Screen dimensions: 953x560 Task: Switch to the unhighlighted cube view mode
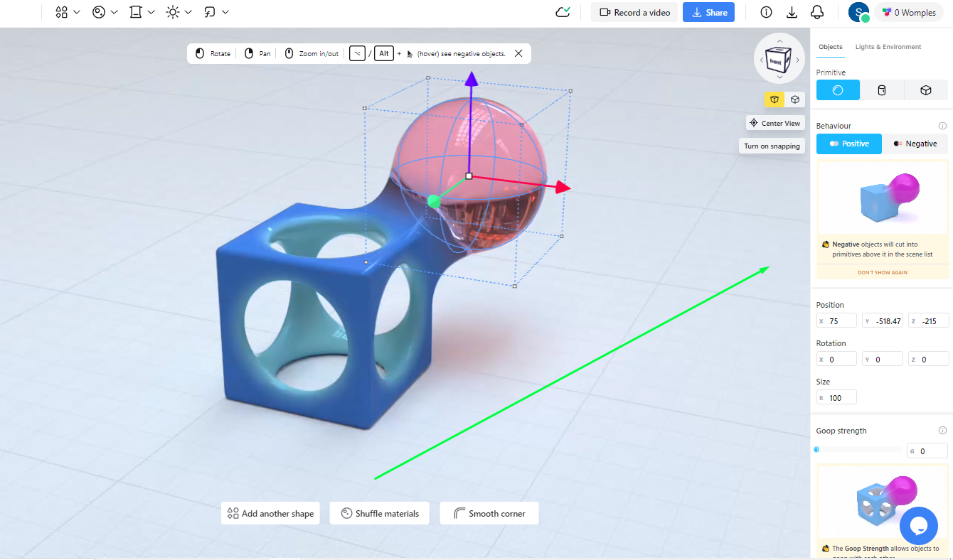click(795, 99)
